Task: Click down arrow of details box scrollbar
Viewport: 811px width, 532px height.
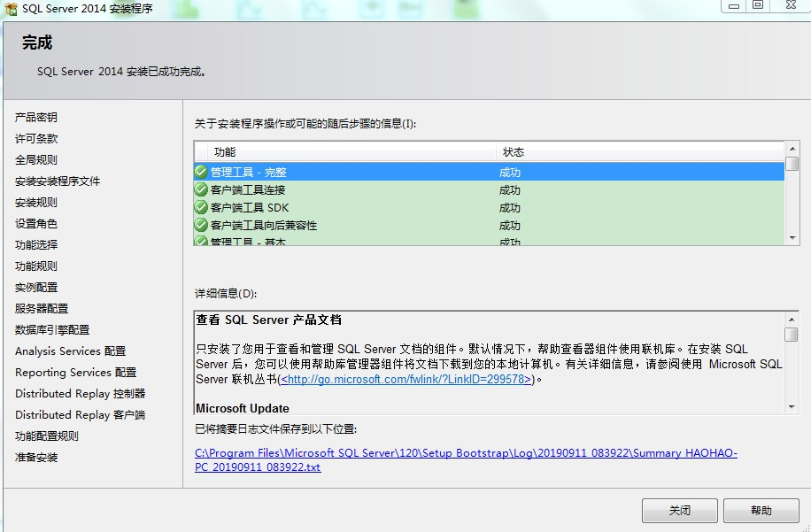Action: [x=792, y=407]
